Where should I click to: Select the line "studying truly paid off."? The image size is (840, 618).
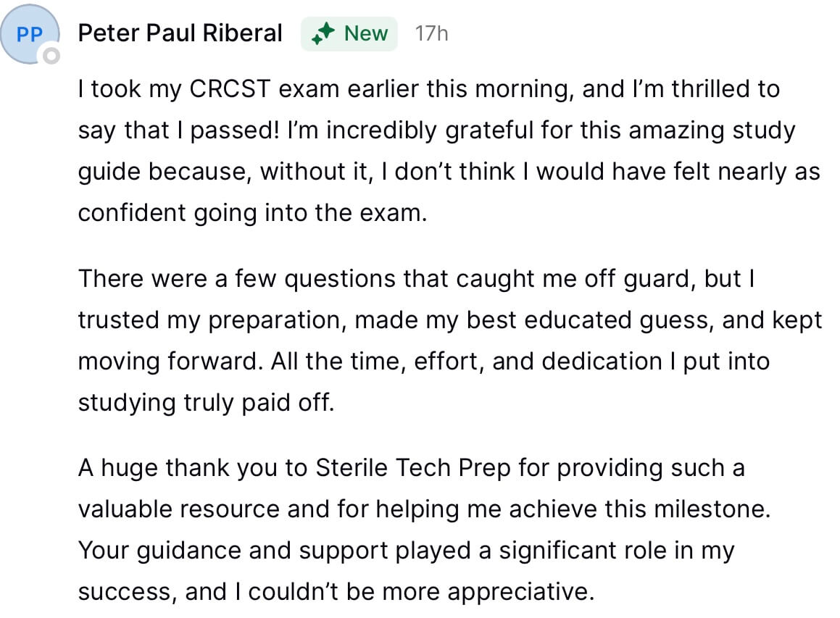tap(207, 403)
